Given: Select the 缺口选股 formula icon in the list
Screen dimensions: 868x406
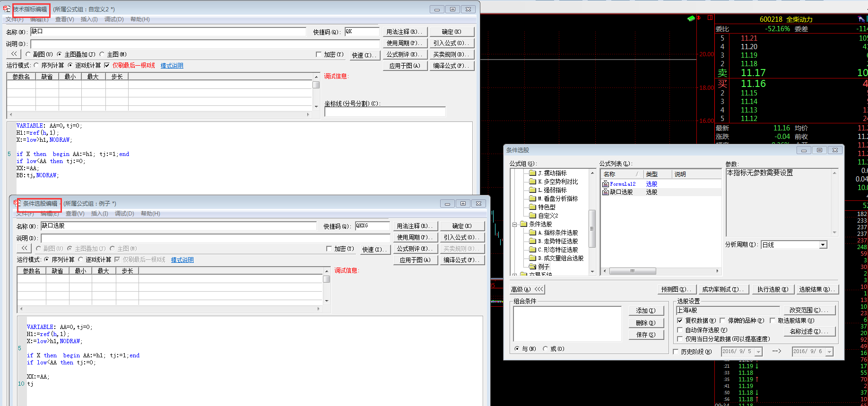Looking at the screenshot, I should point(605,192).
